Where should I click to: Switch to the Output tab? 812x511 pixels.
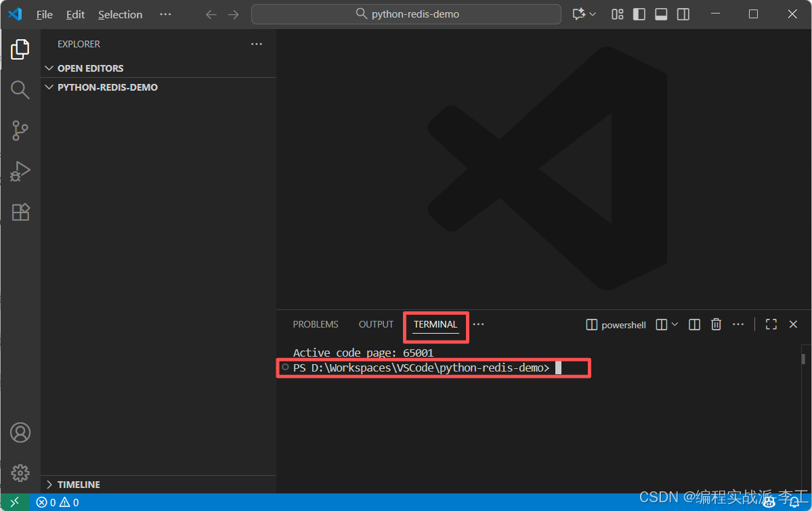tap(376, 324)
